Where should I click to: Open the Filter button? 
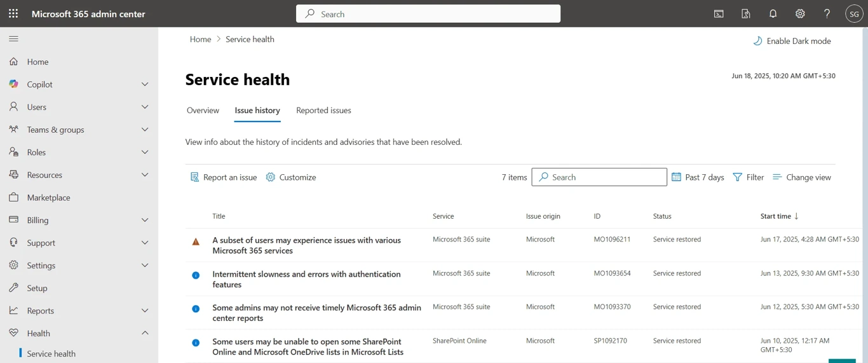pos(749,177)
